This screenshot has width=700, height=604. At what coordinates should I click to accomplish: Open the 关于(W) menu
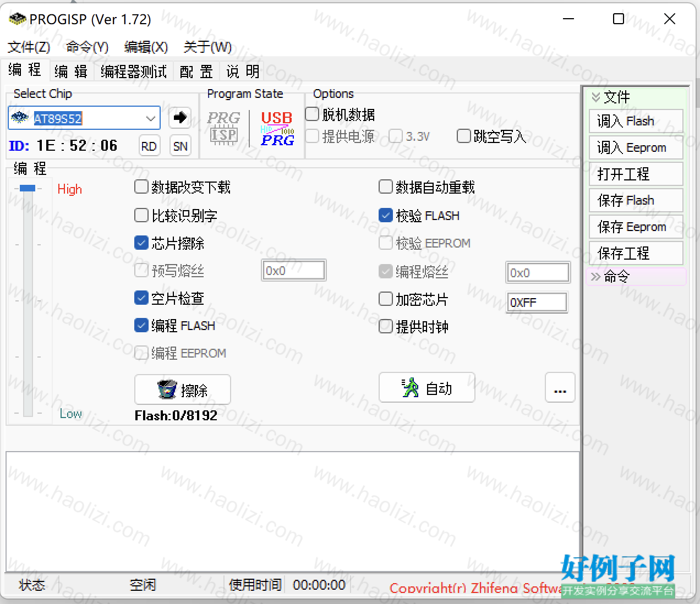[207, 47]
